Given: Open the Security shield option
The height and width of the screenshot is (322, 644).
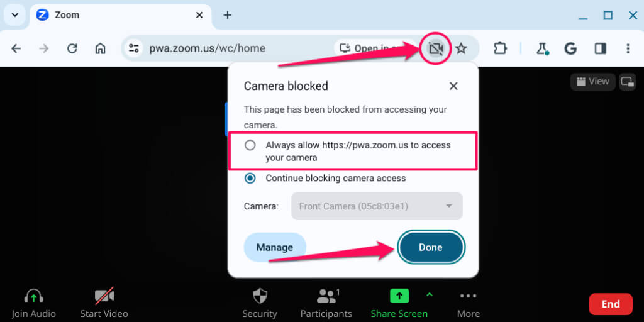Looking at the screenshot, I should click(x=260, y=303).
